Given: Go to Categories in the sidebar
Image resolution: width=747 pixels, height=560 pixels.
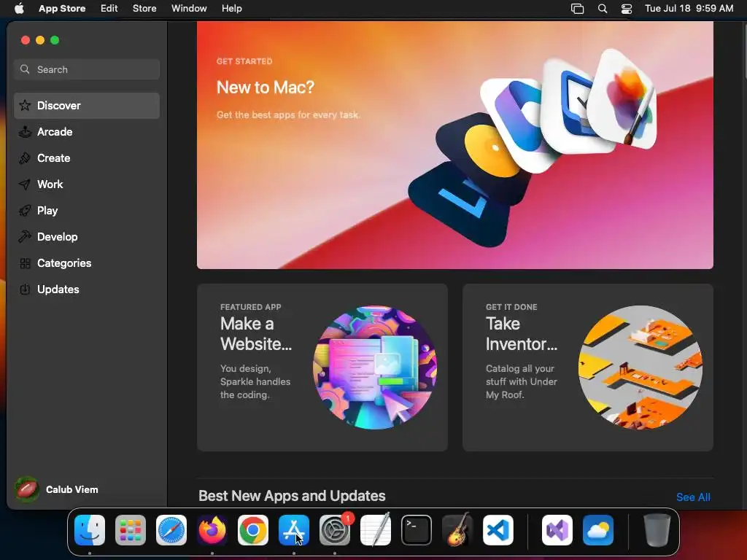Looking at the screenshot, I should (x=87, y=263).
